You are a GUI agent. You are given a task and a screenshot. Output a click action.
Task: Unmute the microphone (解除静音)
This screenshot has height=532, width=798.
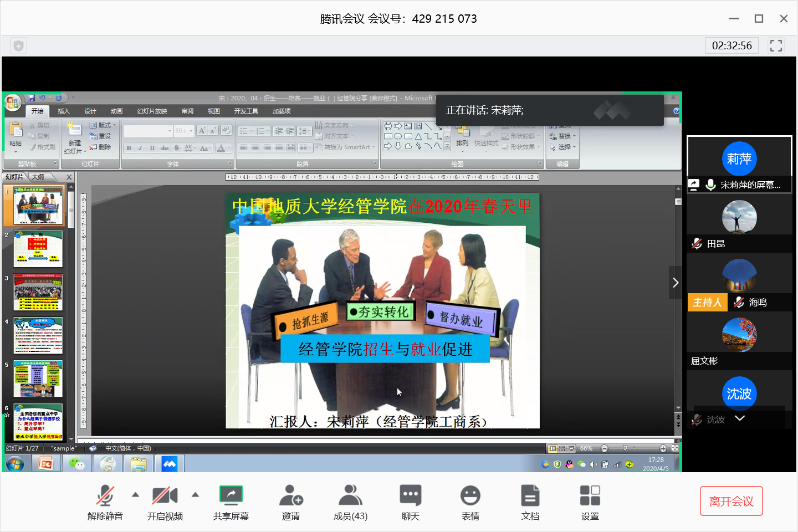tap(105, 502)
